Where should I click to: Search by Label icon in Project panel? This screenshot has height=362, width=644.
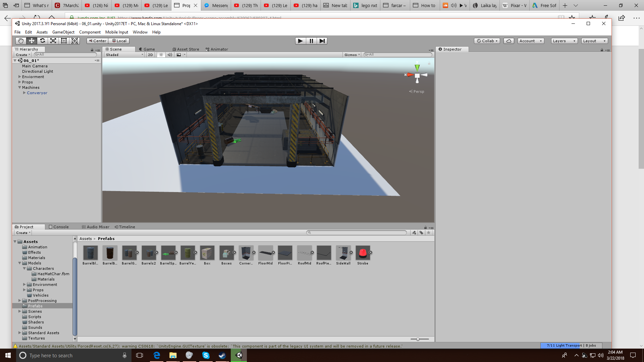[421, 233]
